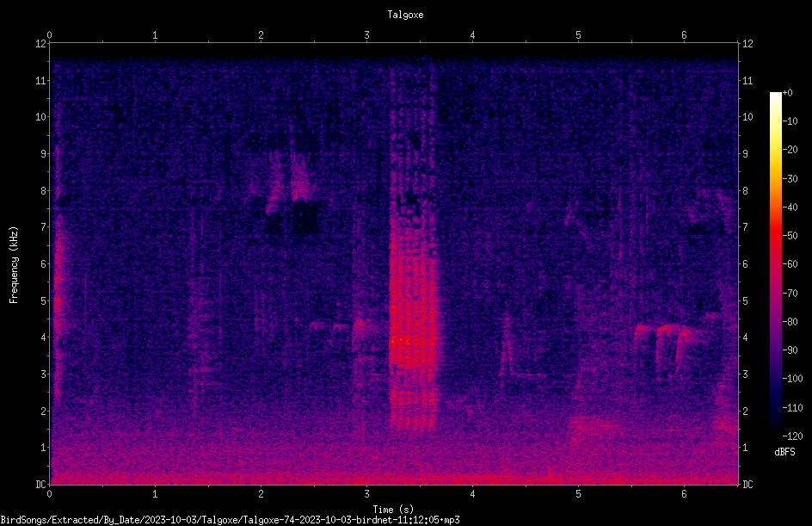Click "3" on the bottom time axis
812x526 pixels.
[x=366, y=494]
